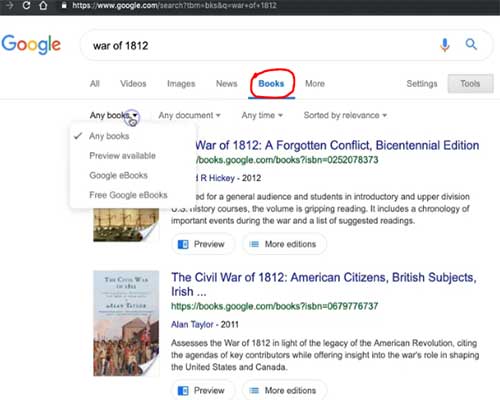This screenshot has width=500, height=400.
Task: Click Preview button under Forgotten Conflict result
Action: (203, 244)
